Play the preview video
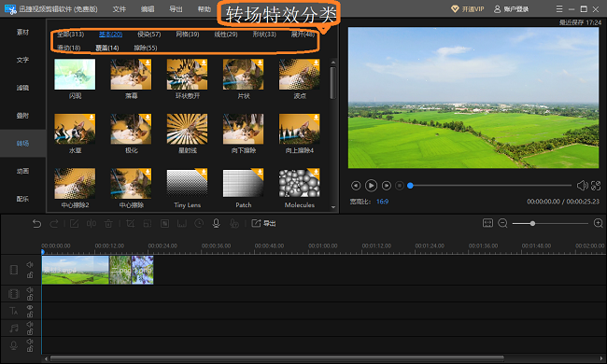Screen dimensions: 607x364 [x=371, y=186]
